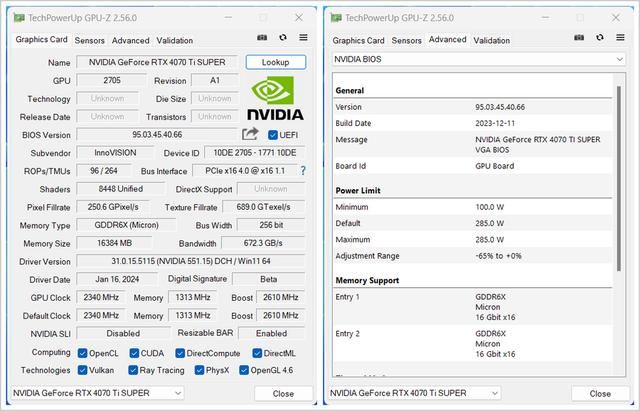The width and height of the screenshot is (640, 411).
Task: Toggle the Ray Tracing checkbox
Action: coord(133,370)
